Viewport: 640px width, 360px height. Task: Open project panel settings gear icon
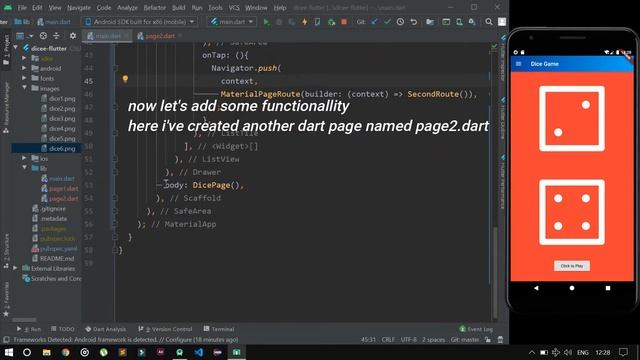tap(73, 36)
